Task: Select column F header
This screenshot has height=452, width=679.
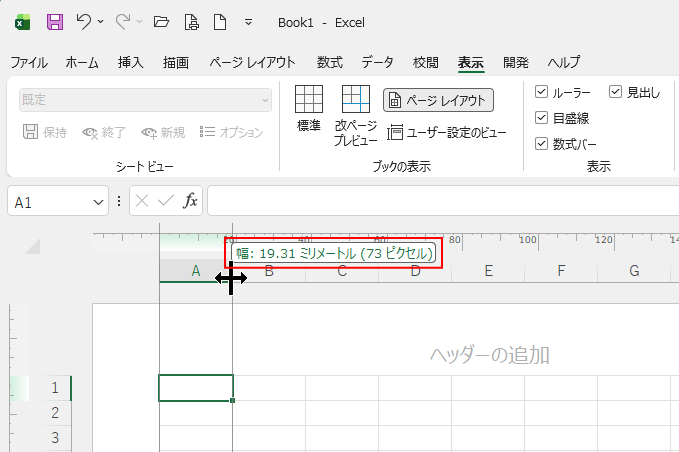Action: (x=561, y=271)
